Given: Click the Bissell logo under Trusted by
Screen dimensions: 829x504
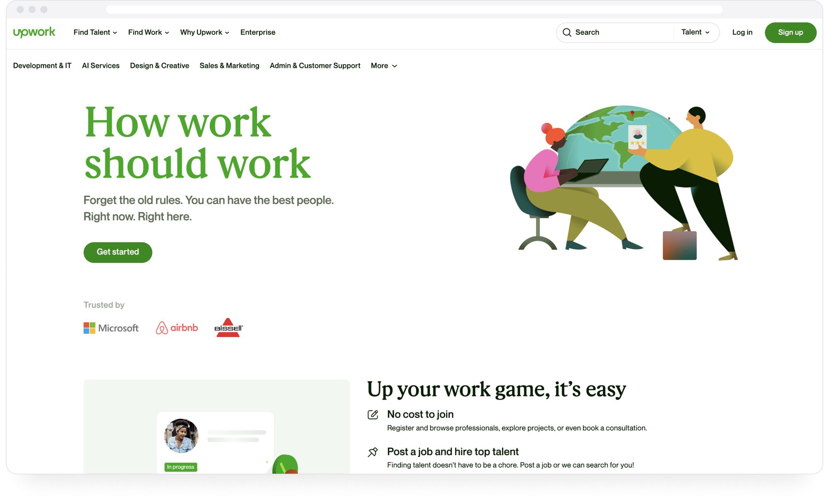Looking at the screenshot, I should (x=228, y=328).
